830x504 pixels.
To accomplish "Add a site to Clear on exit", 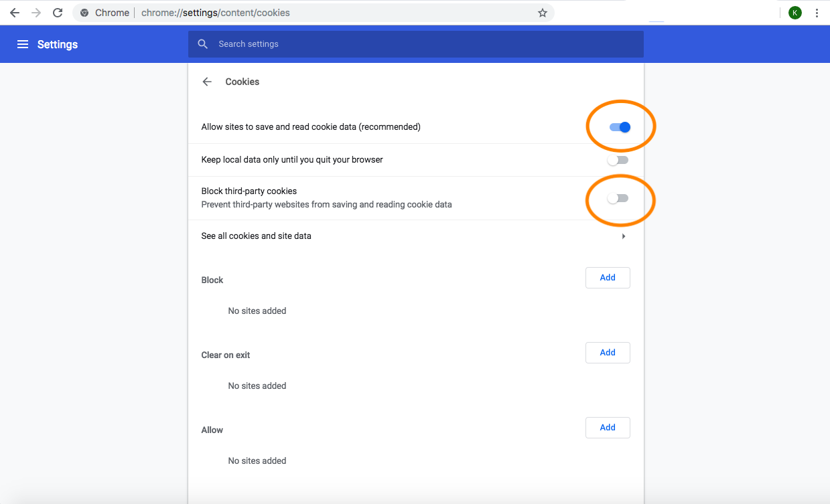I will tap(608, 353).
